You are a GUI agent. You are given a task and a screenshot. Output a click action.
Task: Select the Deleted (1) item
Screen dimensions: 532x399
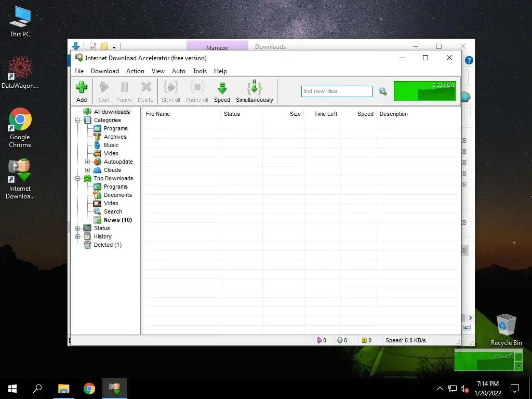click(108, 245)
